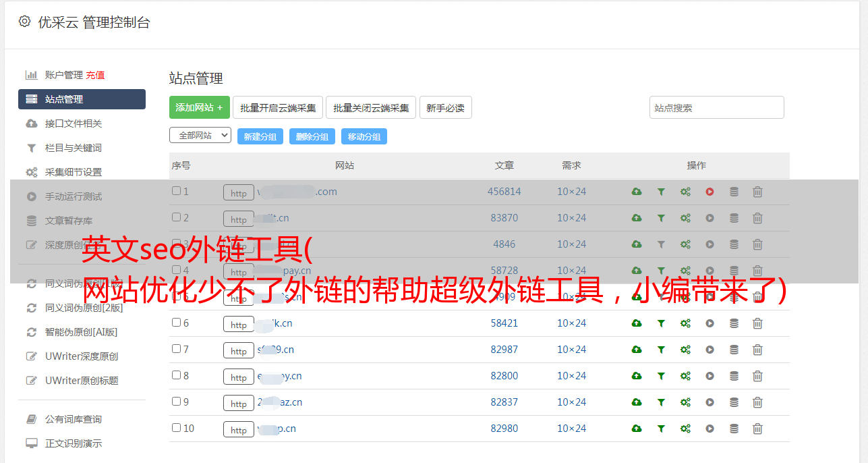The height and width of the screenshot is (463, 868).
Task: Click the cloud upload icon in row 8
Action: (637, 376)
